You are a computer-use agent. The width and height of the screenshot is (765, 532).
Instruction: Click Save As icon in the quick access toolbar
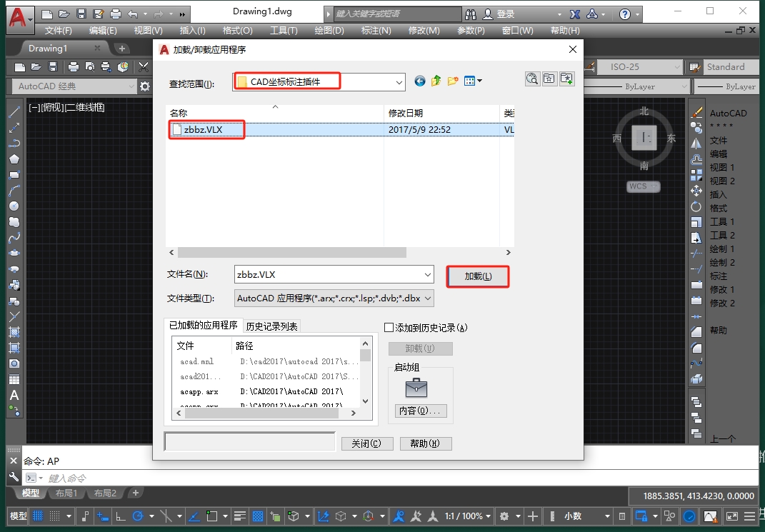(x=98, y=14)
